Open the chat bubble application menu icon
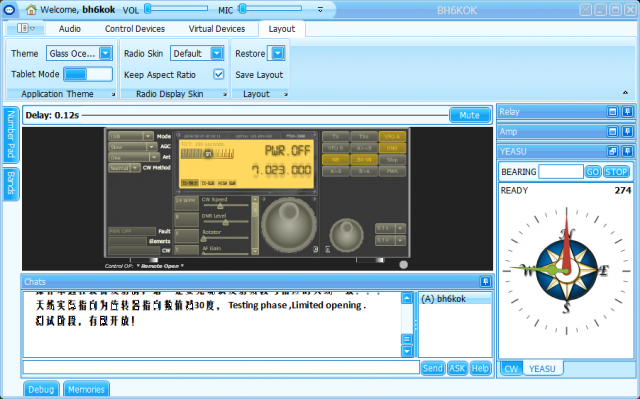Viewport: 640px width, 399px height. pos(9,10)
